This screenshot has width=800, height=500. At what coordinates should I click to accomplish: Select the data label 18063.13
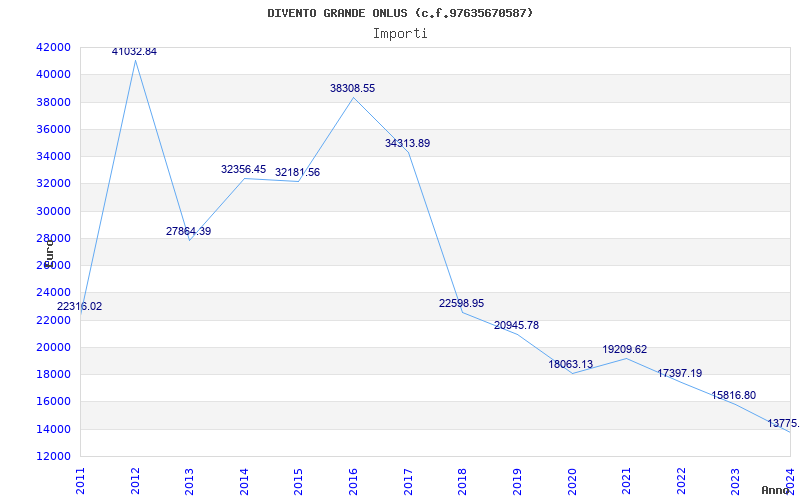(x=570, y=364)
